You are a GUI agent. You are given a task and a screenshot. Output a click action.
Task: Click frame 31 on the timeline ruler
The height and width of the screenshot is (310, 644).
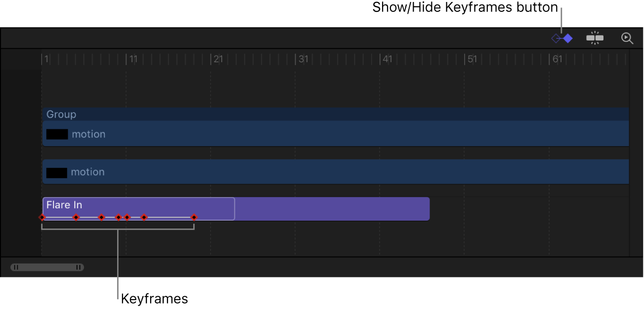302,59
